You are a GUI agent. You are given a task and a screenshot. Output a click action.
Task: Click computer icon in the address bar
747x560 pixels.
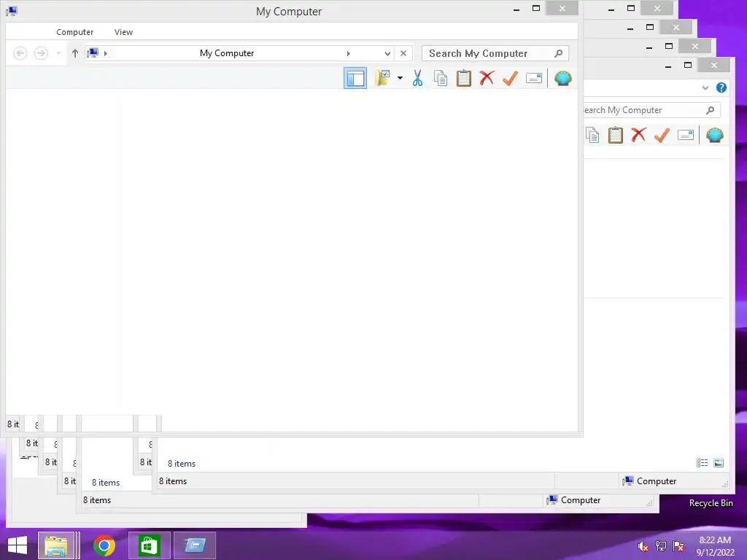[93, 52]
